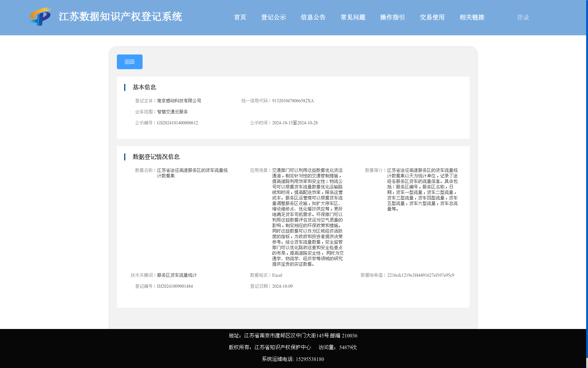Open the 信息公告 menu item
Image resolution: width=588 pixels, height=368 pixels.
[x=313, y=17]
